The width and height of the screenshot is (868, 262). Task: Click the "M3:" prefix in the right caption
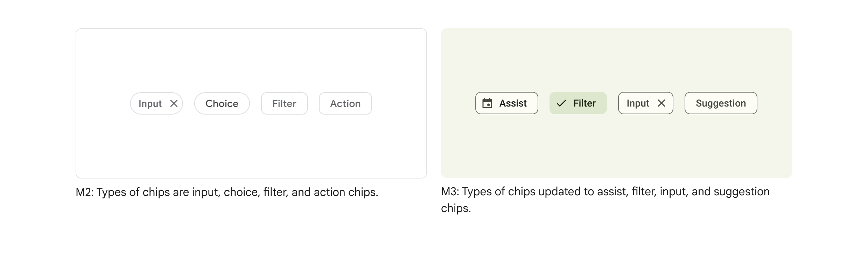tap(450, 191)
